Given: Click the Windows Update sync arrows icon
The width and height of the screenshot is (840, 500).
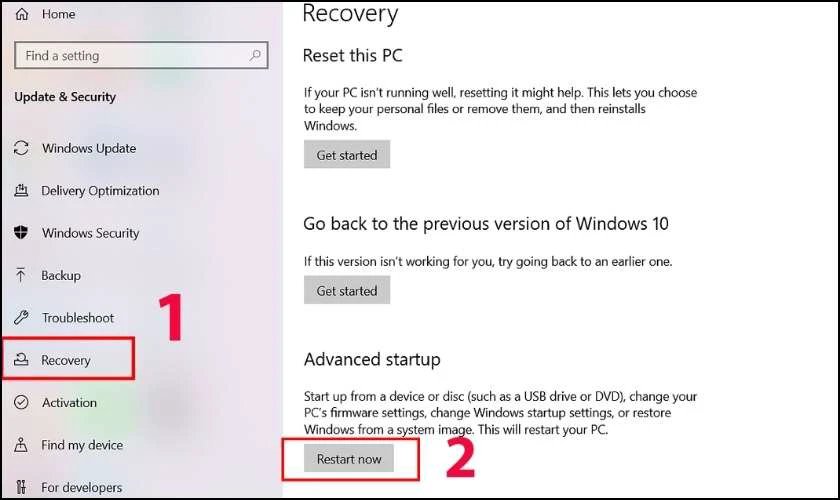Looking at the screenshot, I should 21,148.
